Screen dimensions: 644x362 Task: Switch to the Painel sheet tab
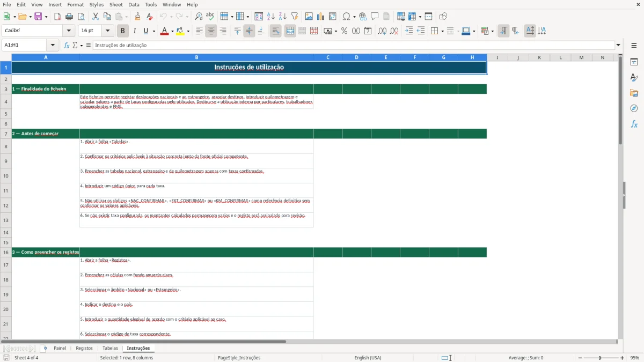coord(60,349)
